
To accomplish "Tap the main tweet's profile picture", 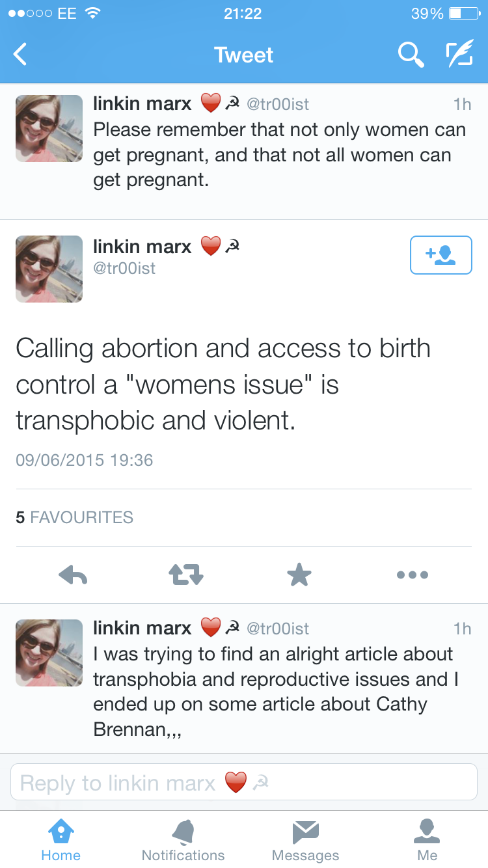I will click(49, 269).
